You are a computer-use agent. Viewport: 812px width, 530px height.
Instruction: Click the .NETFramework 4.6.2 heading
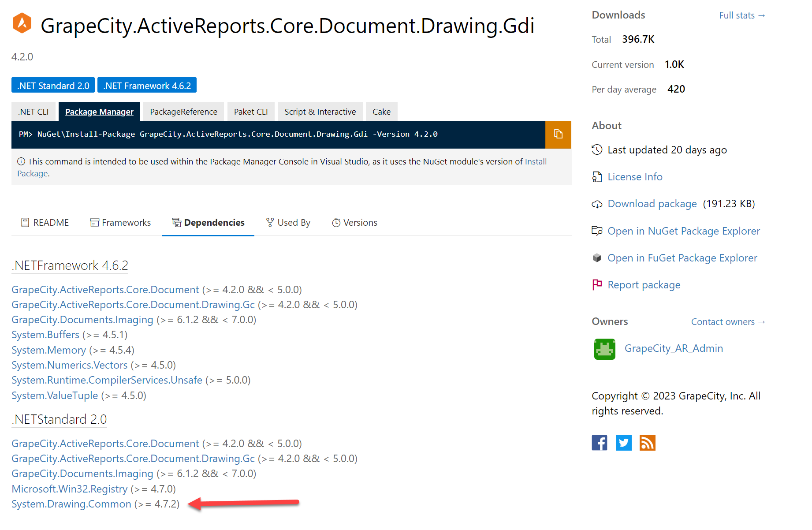(70, 265)
